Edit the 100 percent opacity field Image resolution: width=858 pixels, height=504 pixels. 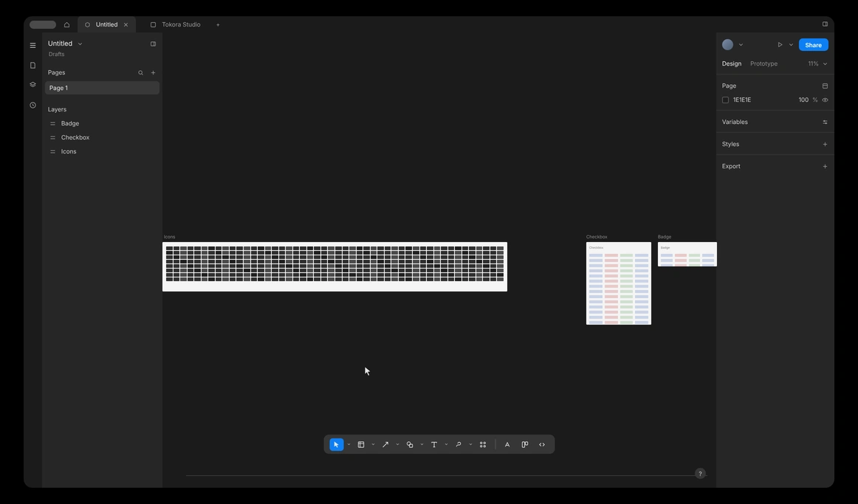803,100
